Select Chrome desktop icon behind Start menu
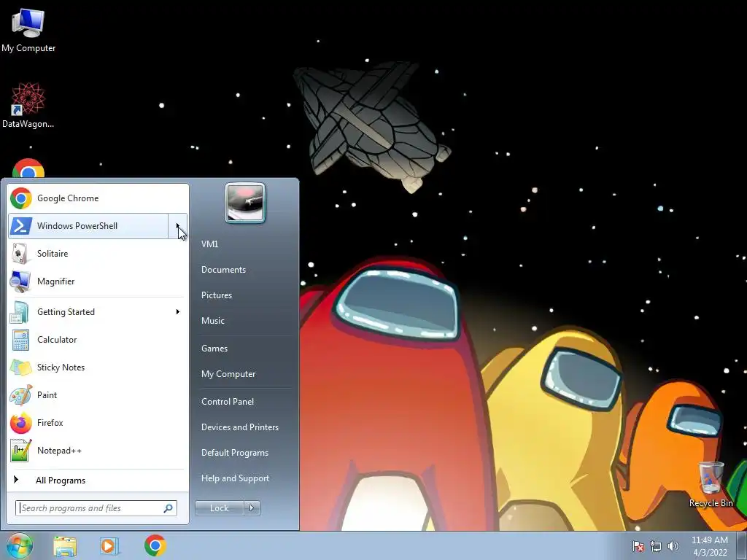Image resolution: width=747 pixels, height=560 pixels. coord(28,168)
